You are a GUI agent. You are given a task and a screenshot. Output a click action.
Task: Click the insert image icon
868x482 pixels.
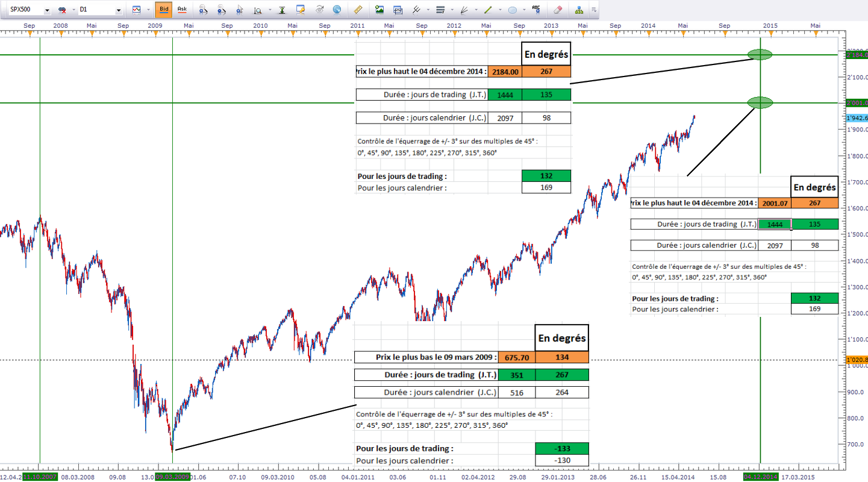click(x=379, y=10)
